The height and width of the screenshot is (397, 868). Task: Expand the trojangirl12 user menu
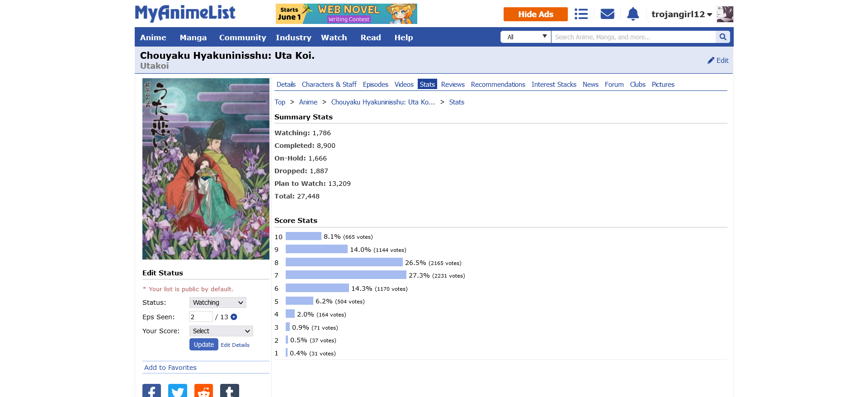pos(681,14)
